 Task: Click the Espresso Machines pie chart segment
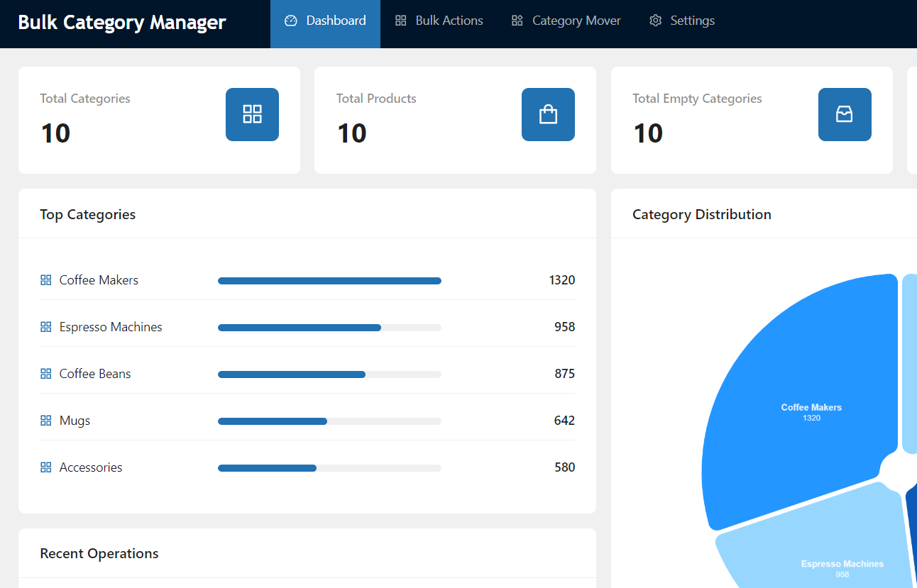[x=823, y=546]
